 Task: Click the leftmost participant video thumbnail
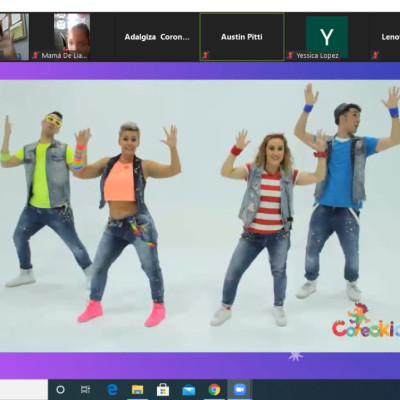(14, 37)
